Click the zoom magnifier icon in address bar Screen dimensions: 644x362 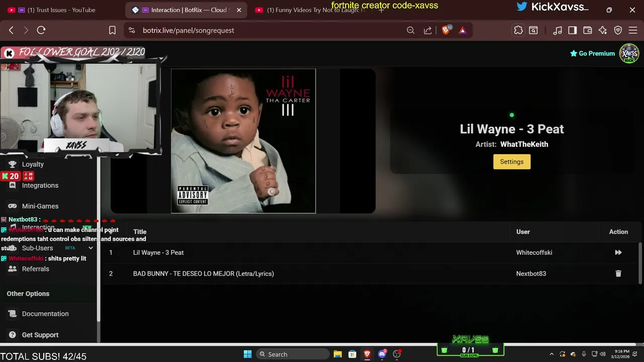[411, 30]
